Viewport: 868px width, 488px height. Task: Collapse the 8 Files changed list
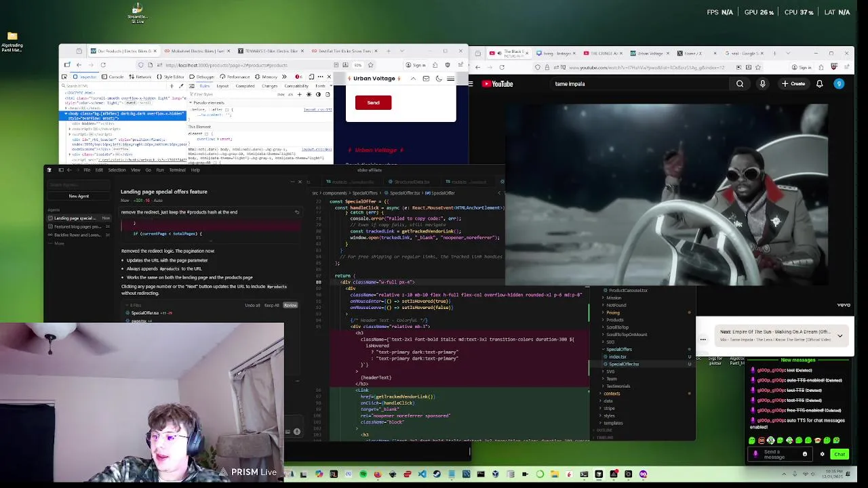(x=134, y=306)
